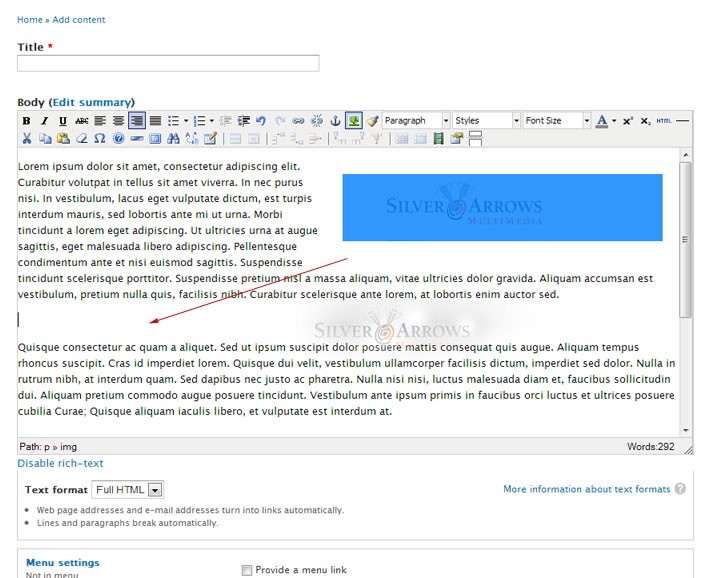Center align the text
This screenshot has height=578, width=713.
point(118,121)
